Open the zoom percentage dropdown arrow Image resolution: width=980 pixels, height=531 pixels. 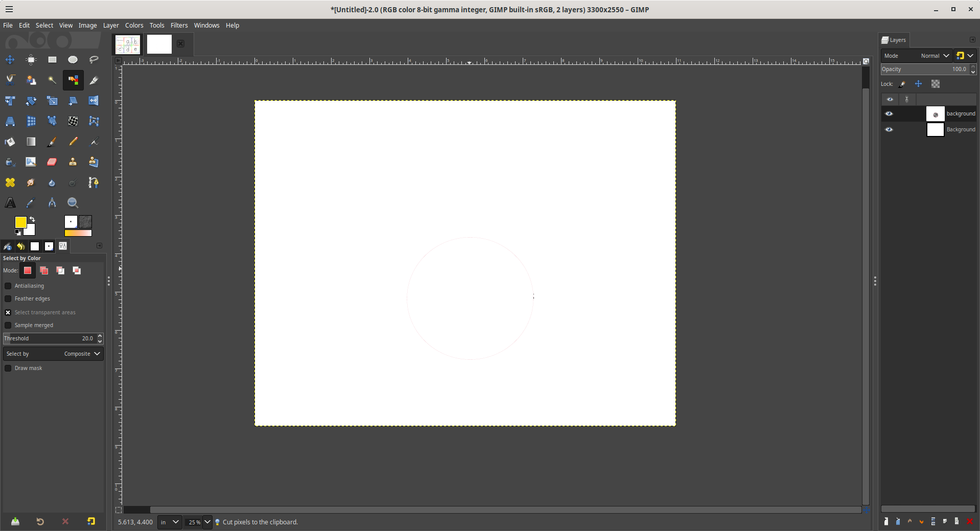[207, 522]
